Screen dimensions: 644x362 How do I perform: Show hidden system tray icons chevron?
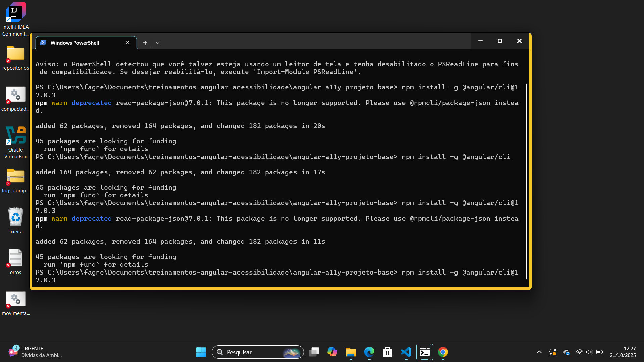(x=539, y=352)
